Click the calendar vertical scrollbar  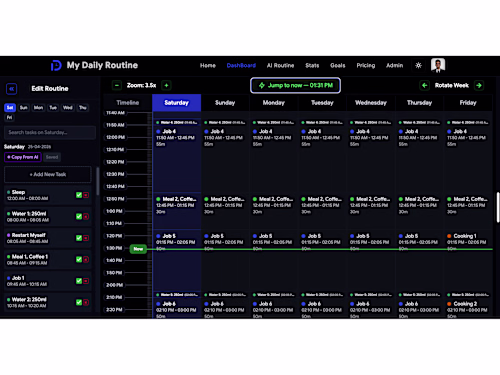click(x=498, y=207)
